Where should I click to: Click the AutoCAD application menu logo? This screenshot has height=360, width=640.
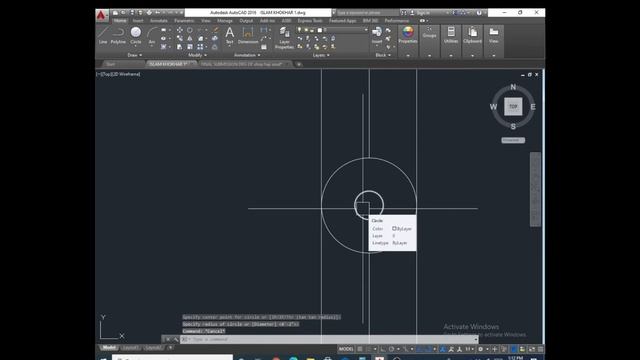pos(101,16)
